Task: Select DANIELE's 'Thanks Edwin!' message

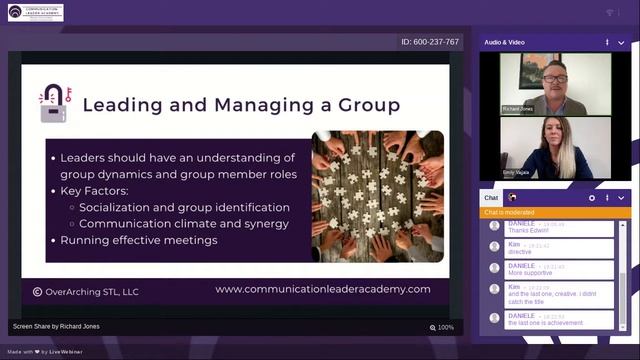Action: coord(559,228)
